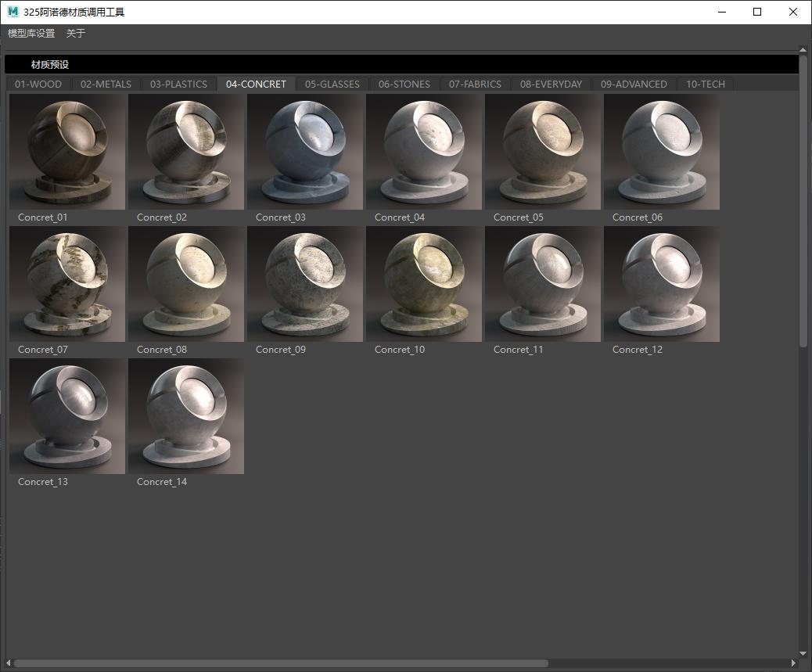This screenshot has width=812, height=672.
Task: Pick the Concret_03 bluish concrete sphere
Action: click(305, 152)
